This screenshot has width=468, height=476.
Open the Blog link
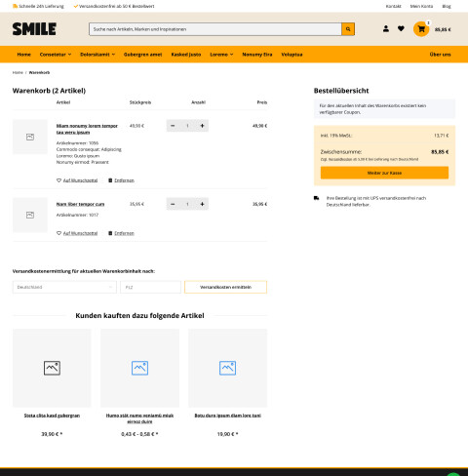[x=447, y=6]
